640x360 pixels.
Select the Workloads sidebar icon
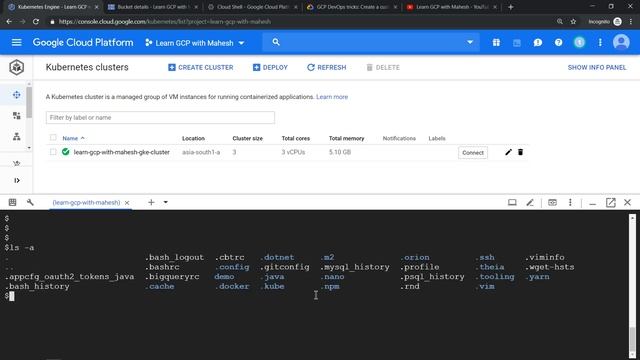(16, 116)
